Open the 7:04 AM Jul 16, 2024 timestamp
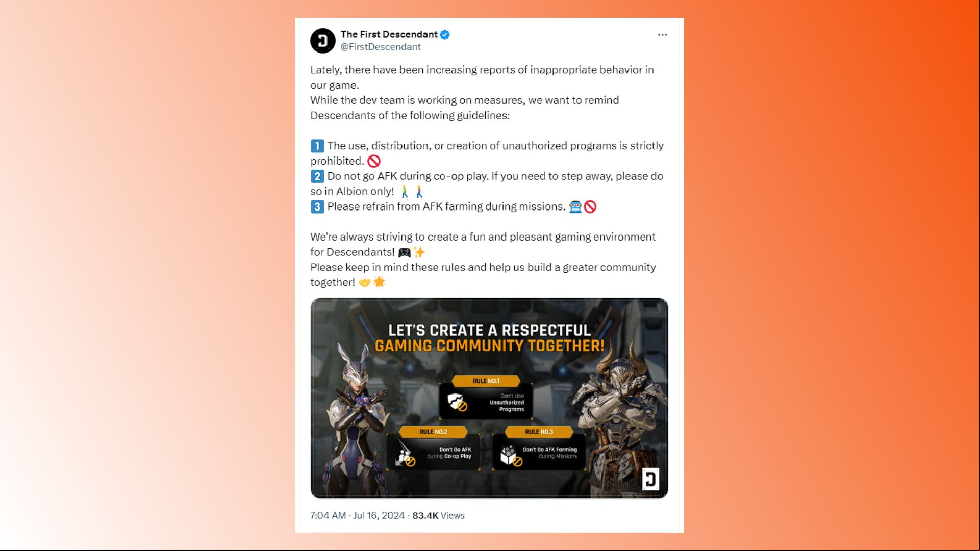This screenshot has height=551, width=980. pyautogui.click(x=357, y=516)
